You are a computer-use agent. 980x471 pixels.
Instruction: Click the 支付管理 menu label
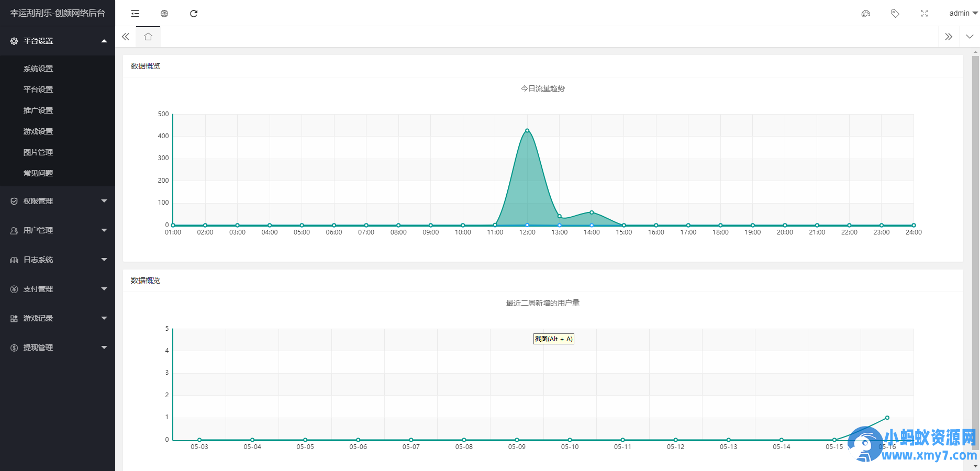(38, 289)
